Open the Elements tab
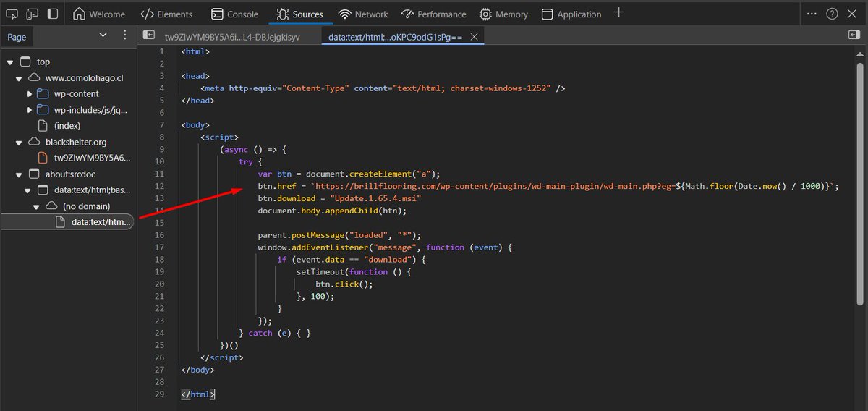The height and width of the screenshot is (411, 868). [x=166, y=14]
